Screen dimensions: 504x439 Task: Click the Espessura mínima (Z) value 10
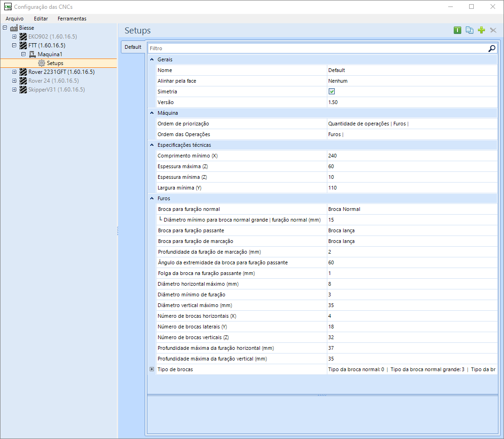coord(412,177)
